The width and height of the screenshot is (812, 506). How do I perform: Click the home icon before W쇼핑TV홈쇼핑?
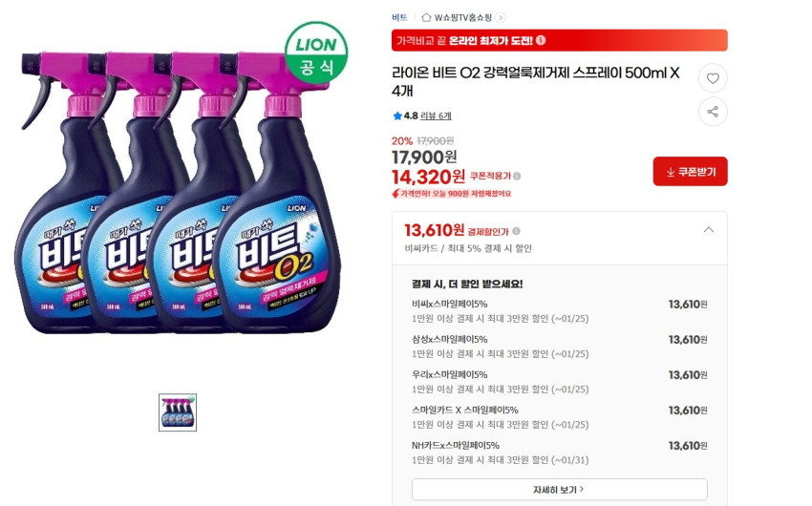(426, 17)
